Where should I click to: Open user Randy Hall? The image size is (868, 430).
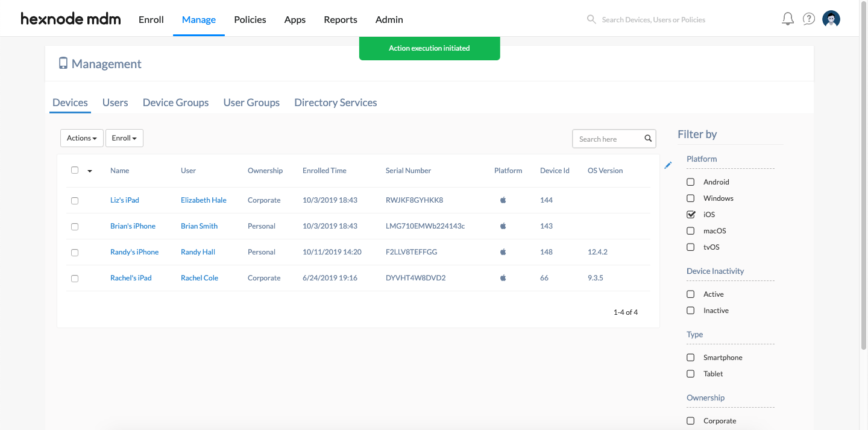coord(198,252)
